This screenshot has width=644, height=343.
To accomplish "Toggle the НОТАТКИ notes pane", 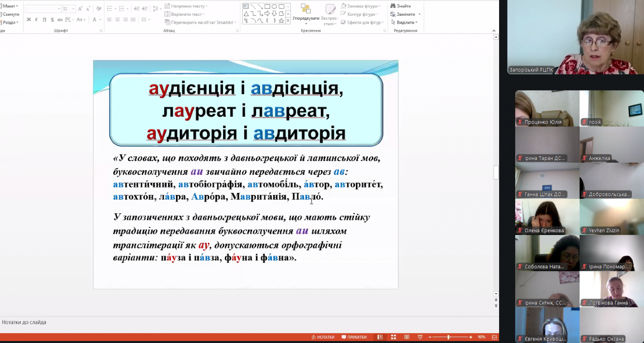I will 323,337.
